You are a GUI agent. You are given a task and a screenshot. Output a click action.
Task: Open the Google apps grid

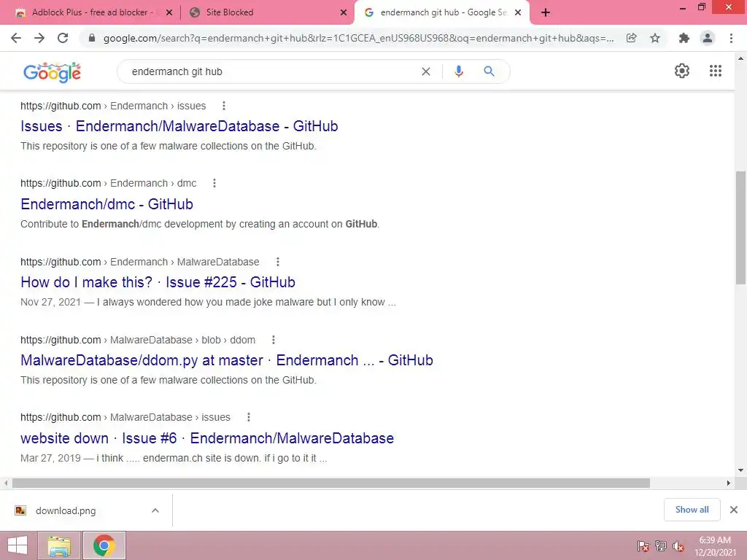coord(715,71)
